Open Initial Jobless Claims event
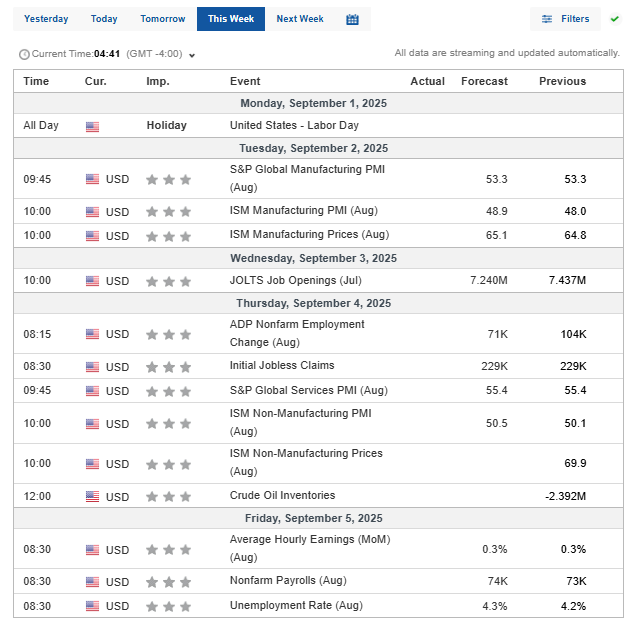Image resolution: width=630 pixels, height=632 pixels. [282, 365]
